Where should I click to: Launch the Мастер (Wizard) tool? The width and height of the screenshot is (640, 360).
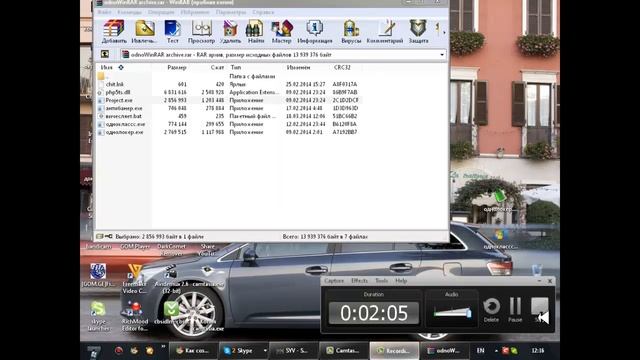[x=282, y=31]
